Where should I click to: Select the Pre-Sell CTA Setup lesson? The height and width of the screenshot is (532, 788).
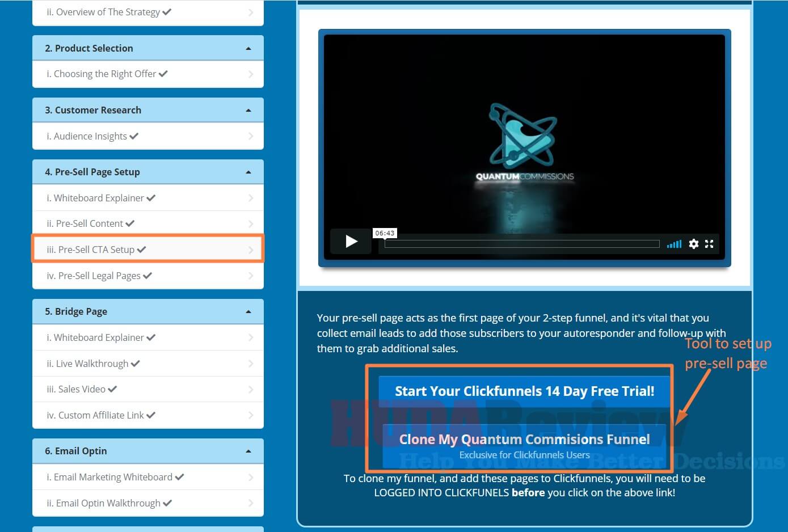[148, 250]
